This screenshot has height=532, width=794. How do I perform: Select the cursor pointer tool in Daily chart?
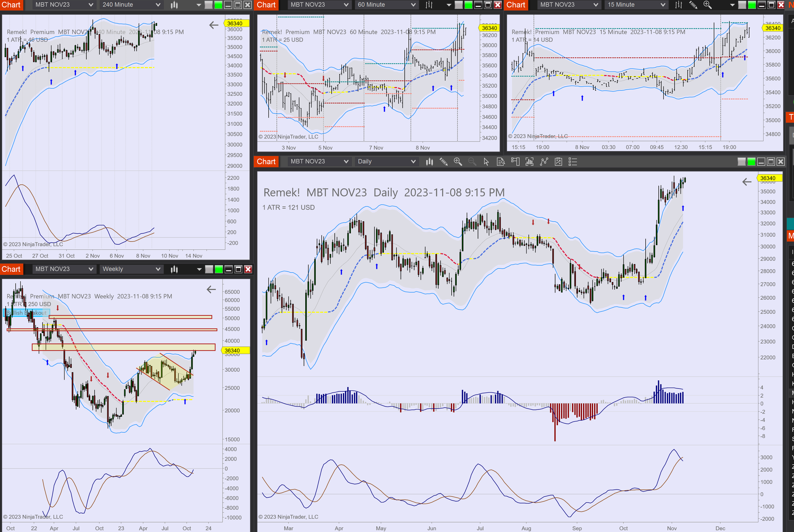pos(486,162)
